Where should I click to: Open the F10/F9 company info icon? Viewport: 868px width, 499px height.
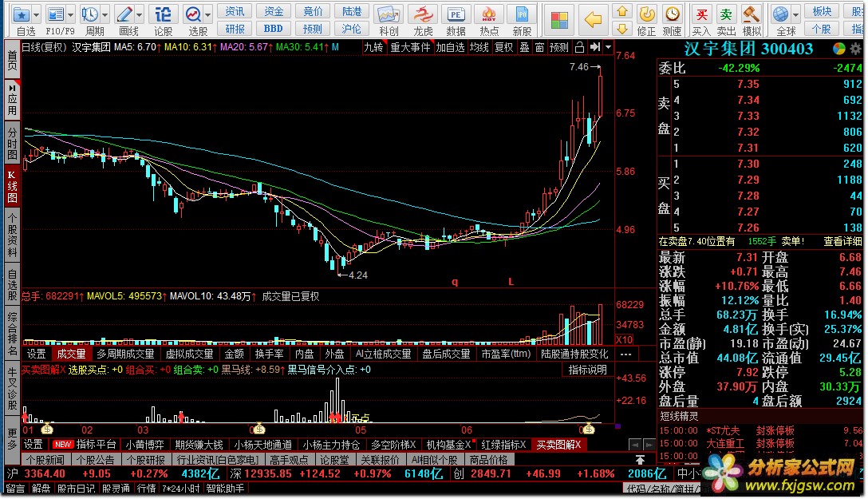(x=55, y=14)
